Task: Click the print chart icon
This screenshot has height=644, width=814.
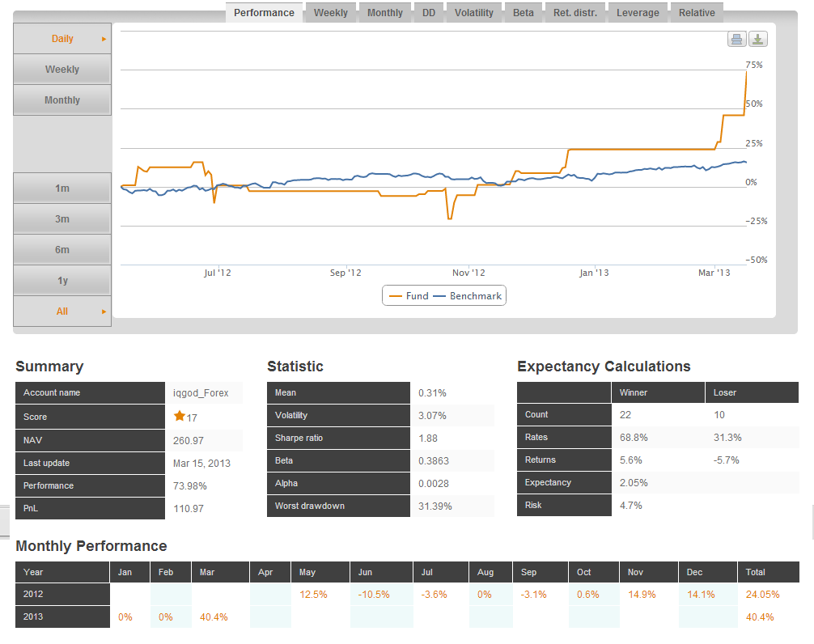Action: coord(736,40)
